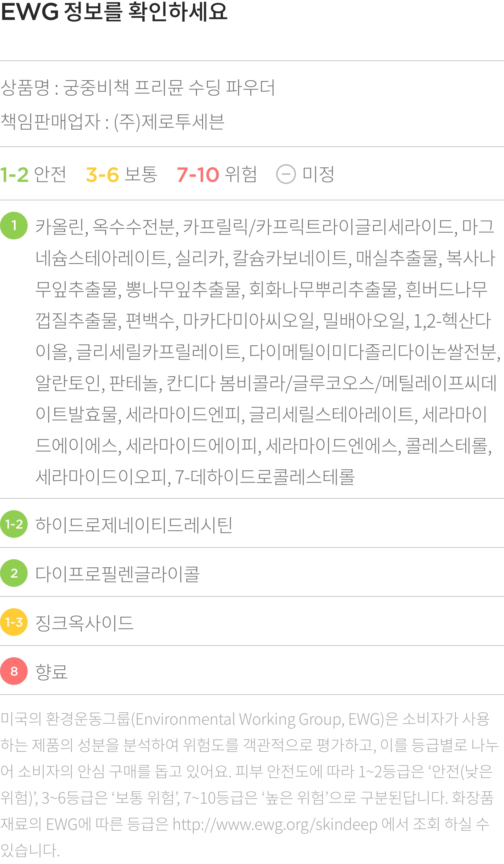Image resolution: width=504 pixels, height=864 pixels.
Task: Click the gray 미정 undetermined circle icon
Action: 286,174
